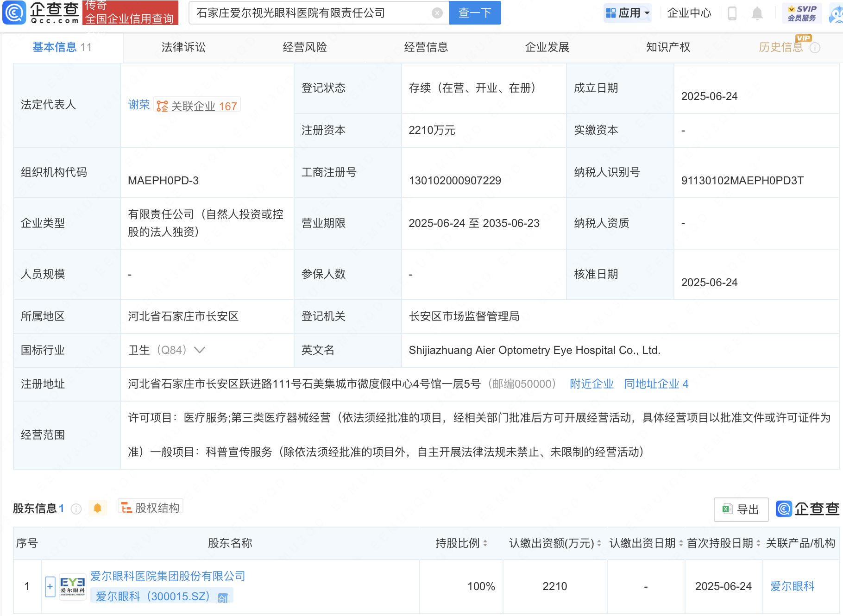843x616 pixels.
Task: Expand the 卫生 (Q84) industry chevron
Action: [199, 350]
